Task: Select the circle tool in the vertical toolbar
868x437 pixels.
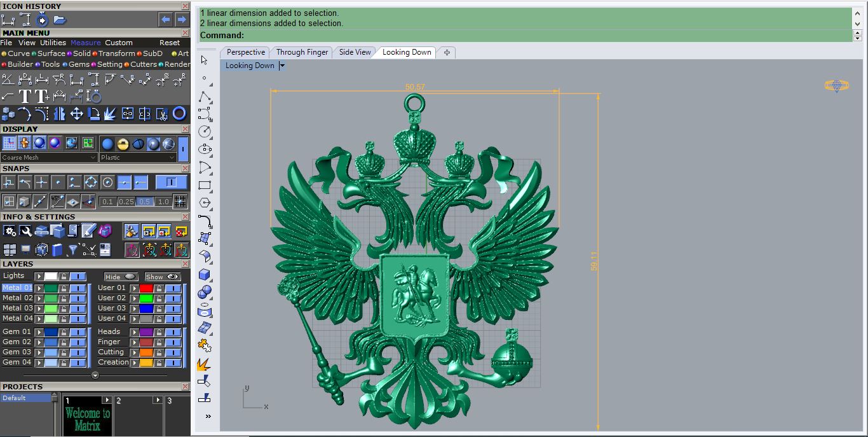Action: [205, 132]
